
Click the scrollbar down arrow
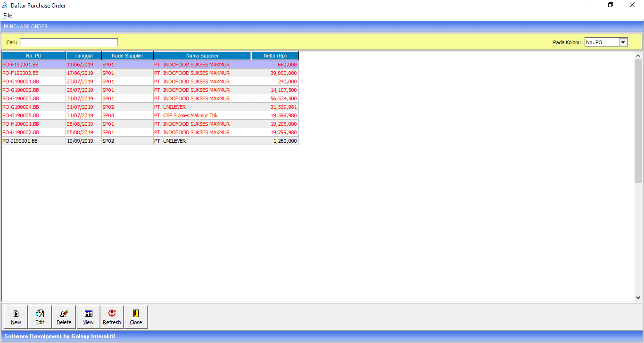pos(638,298)
